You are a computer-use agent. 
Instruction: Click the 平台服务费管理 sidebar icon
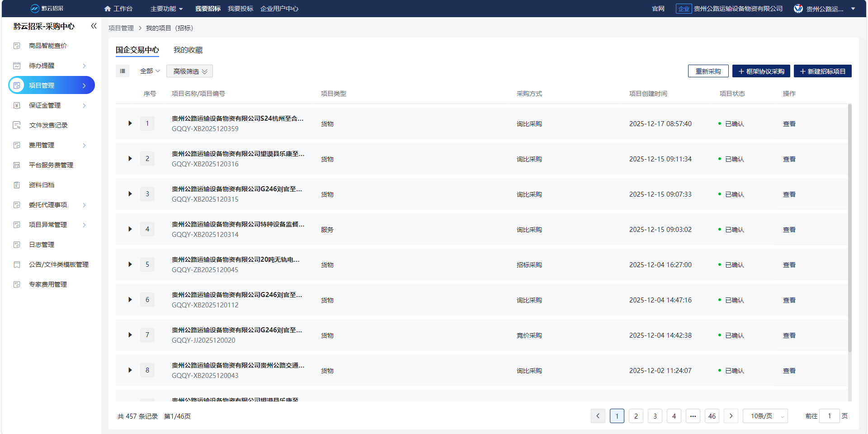click(x=17, y=165)
